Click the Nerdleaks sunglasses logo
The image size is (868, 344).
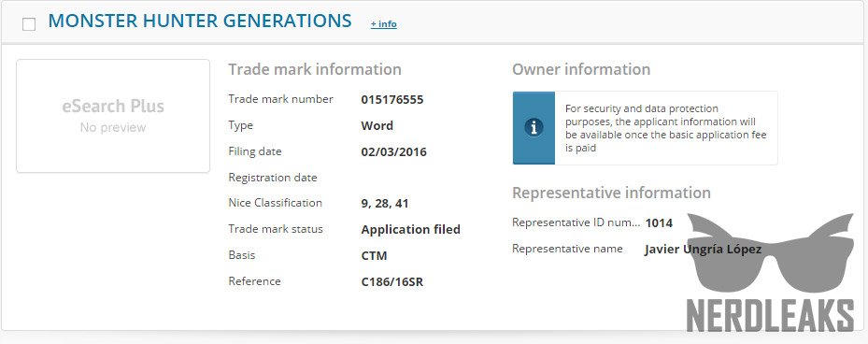pyautogui.click(x=771, y=252)
